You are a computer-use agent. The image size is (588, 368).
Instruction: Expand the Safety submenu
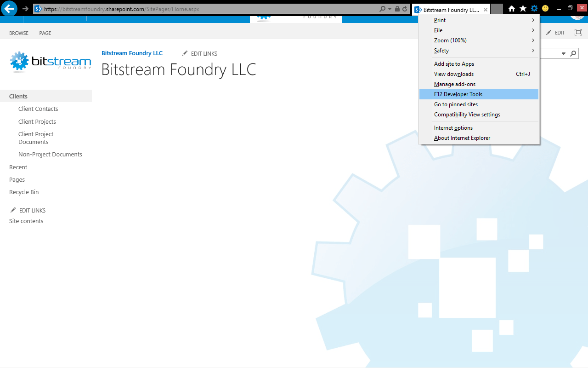click(441, 51)
